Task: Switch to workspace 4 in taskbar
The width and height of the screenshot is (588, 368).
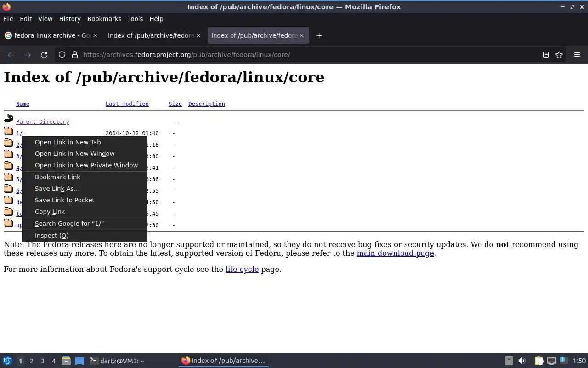Action: coord(53,361)
